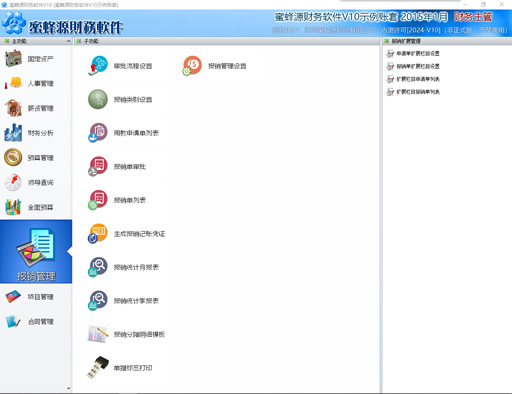Open 审批流程设置 approval workflow icon
Screen dimensions: 512x394
[x=98, y=65]
